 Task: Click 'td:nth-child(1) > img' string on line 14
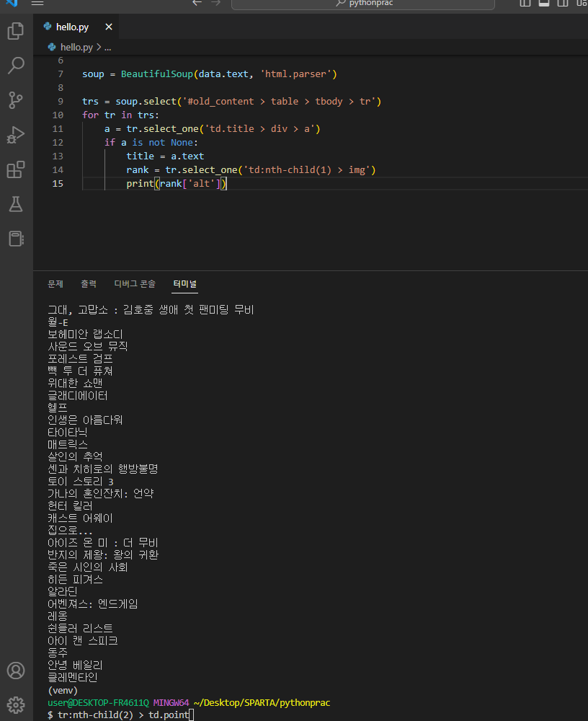pyautogui.click(x=307, y=170)
